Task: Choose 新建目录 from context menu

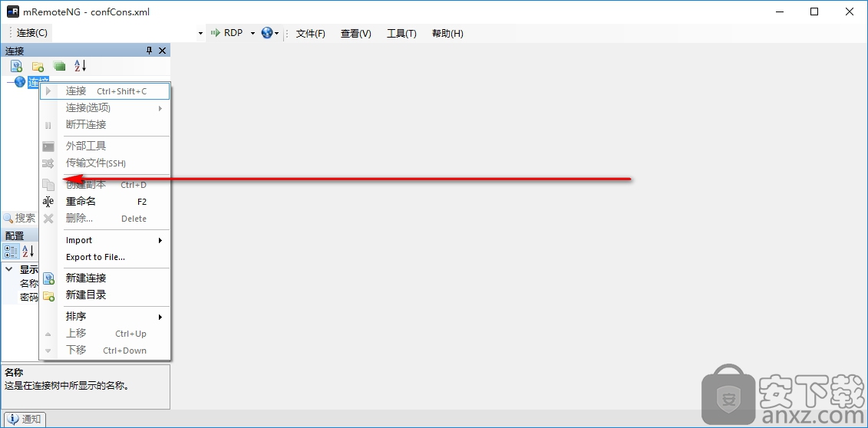Action: 105,295
